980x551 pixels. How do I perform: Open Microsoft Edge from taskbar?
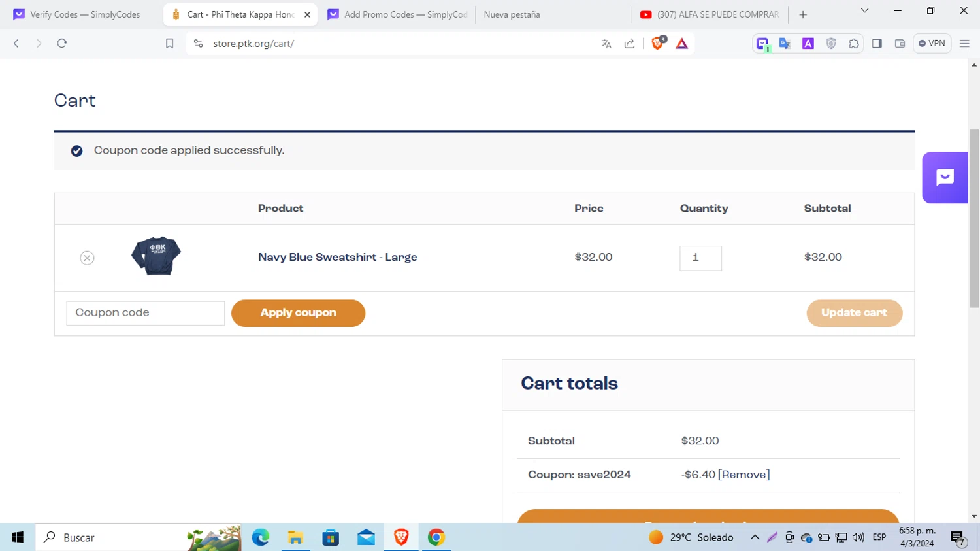[x=261, y=537]
